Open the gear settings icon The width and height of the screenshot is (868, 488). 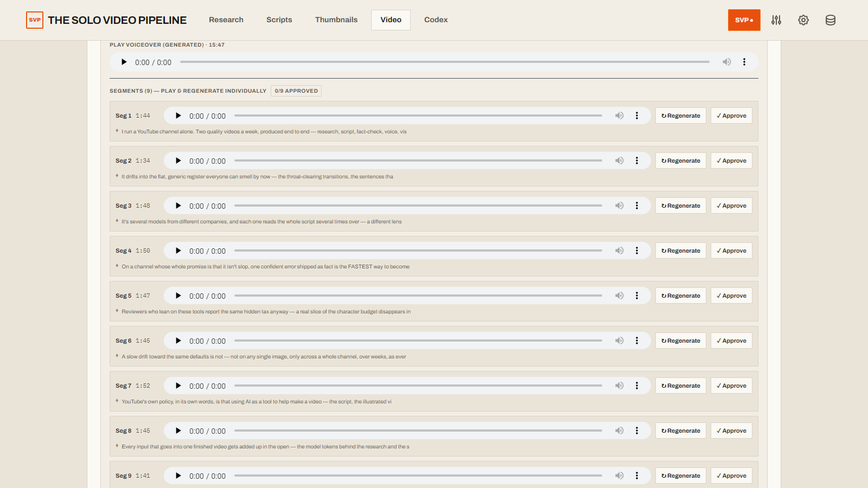[x=803, y=20]
